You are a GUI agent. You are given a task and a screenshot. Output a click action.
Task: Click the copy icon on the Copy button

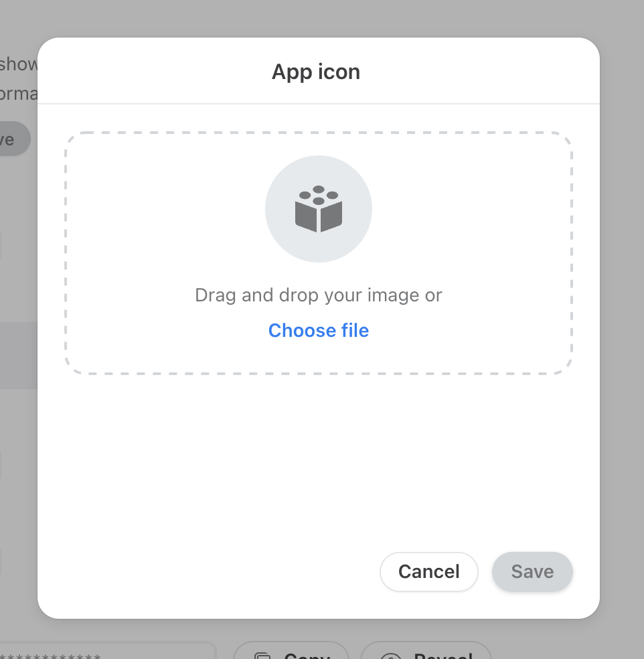(x=261, y=654)
